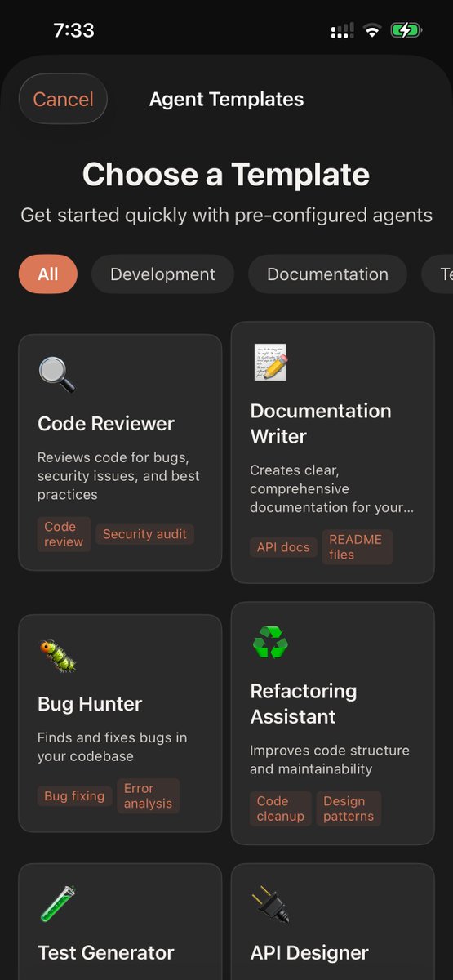Cancel the template selection
453x980 pixels.
63,99
